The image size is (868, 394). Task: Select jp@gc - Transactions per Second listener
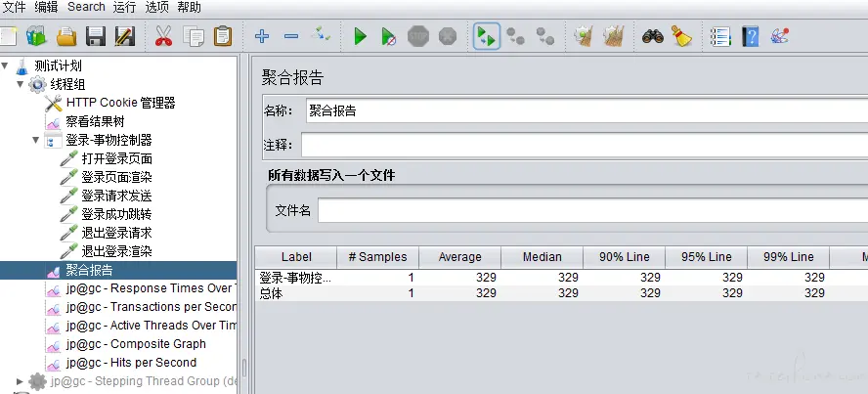[x=152, y=307]
